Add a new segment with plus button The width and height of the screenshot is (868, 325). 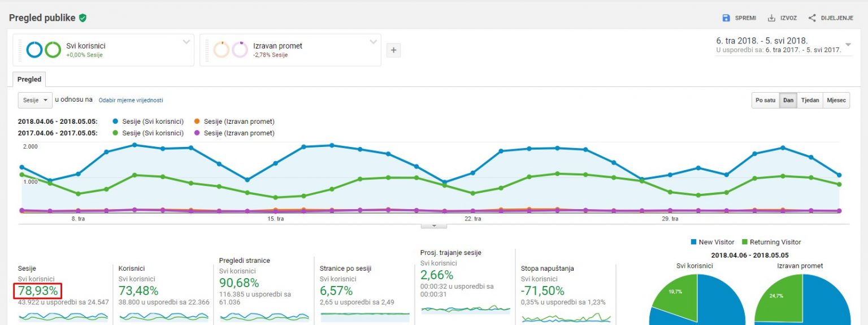[x=394, y=50]
